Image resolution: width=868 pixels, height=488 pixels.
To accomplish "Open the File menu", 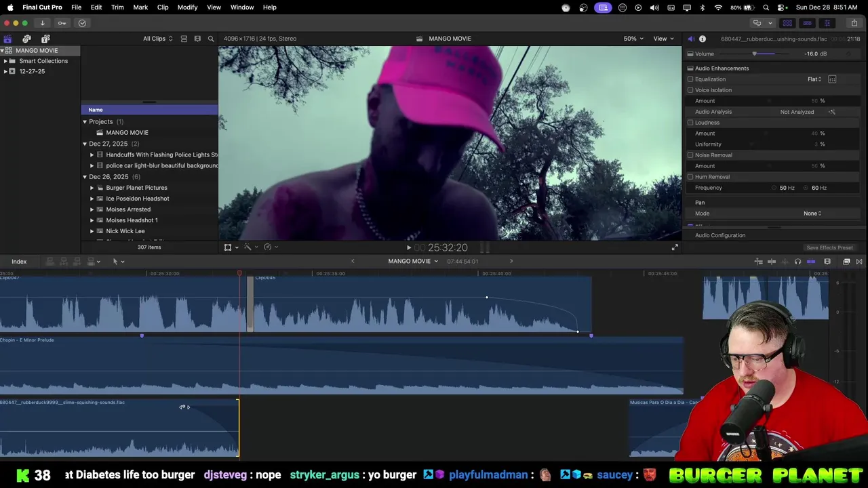I will 77,7.
